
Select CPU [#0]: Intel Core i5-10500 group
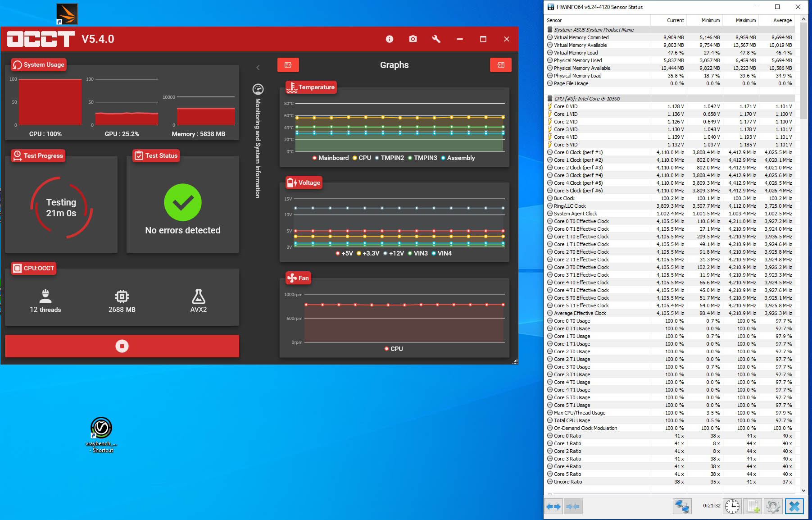(x=670, y=99)
